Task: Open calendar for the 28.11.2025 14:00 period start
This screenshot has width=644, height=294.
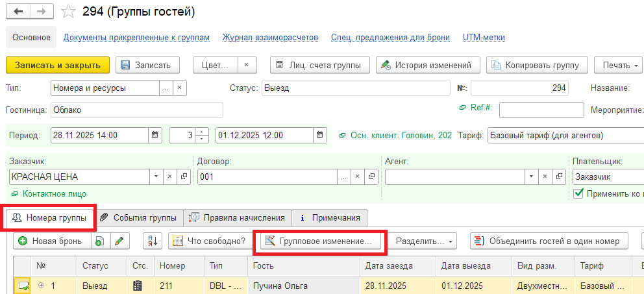Action: (155, 136)
